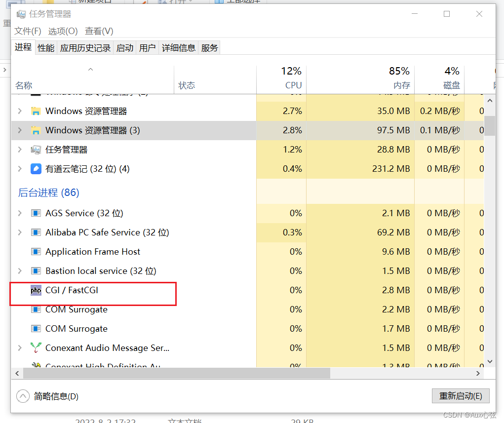Click the Task Manager title bar icon
The image size is (504, 423).
click(21, 14)
